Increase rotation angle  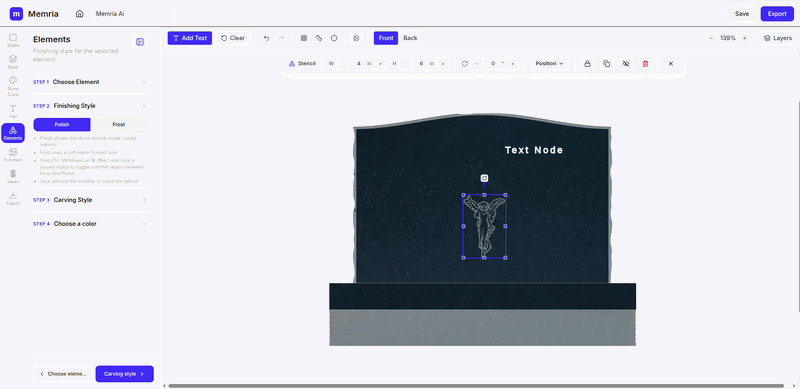tap(512, 64)
